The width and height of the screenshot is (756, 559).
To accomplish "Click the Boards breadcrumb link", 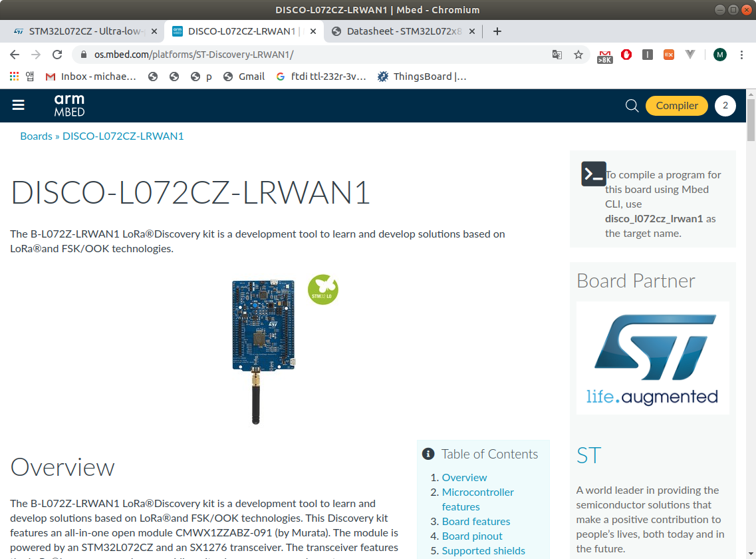I will pos(36,136).
